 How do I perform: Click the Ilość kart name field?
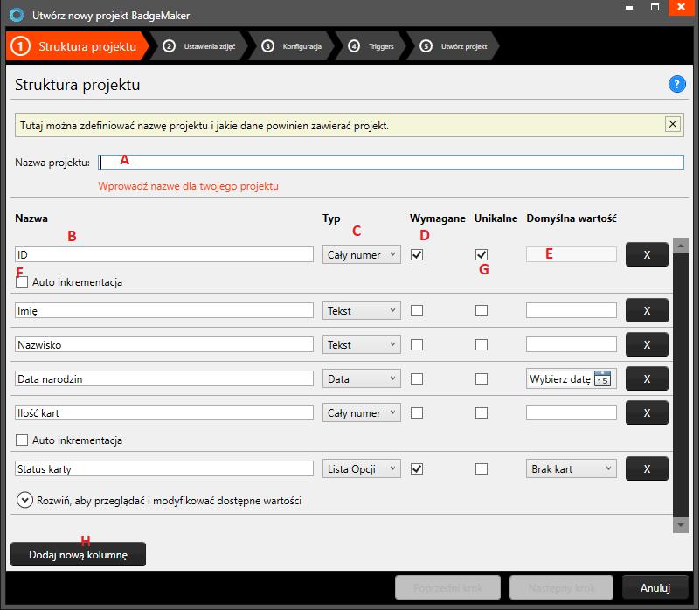pyautogui.click(x=164, y=412)
